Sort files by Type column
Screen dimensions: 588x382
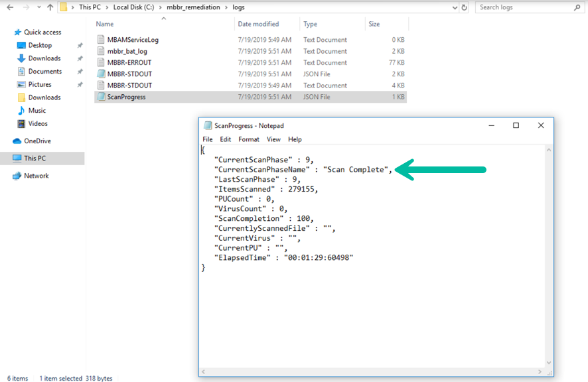[x=310, y=24]
